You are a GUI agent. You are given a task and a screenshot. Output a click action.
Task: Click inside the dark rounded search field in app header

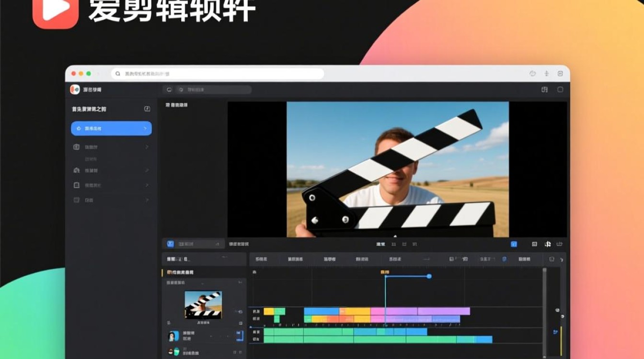coord(213,90)
